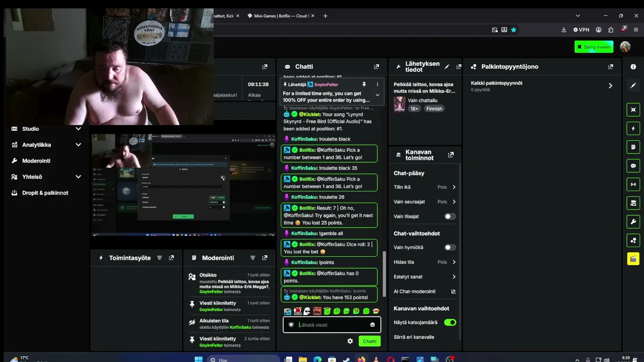Open Vain seuraajat setting arrow
This screenshot has height=362, width=644.
[454, 202]
